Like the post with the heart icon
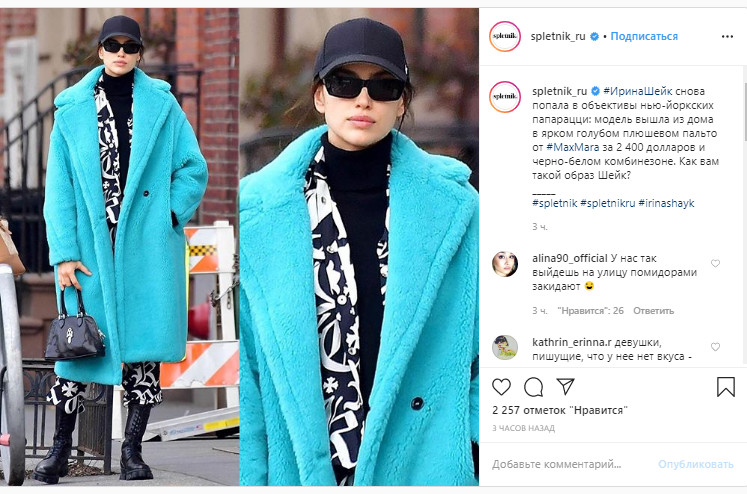The width and height of the screenshot is (747, 494). [x=501, y=387]
